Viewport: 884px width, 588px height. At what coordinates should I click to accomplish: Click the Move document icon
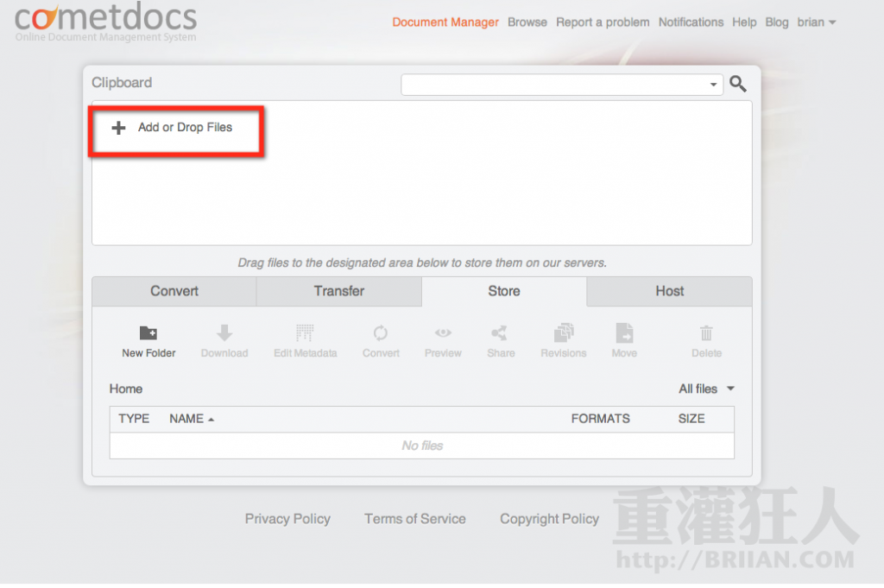[x=624, y=334]
